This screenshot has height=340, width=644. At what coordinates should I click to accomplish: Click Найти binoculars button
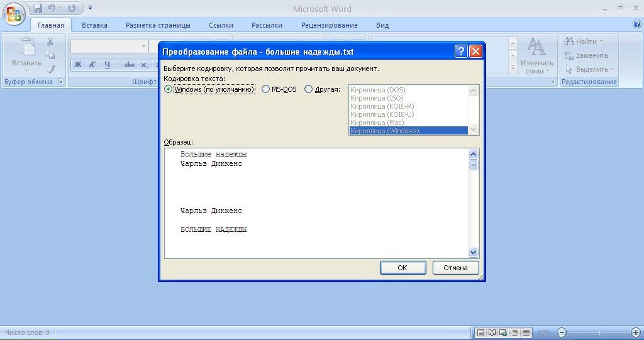584,41
